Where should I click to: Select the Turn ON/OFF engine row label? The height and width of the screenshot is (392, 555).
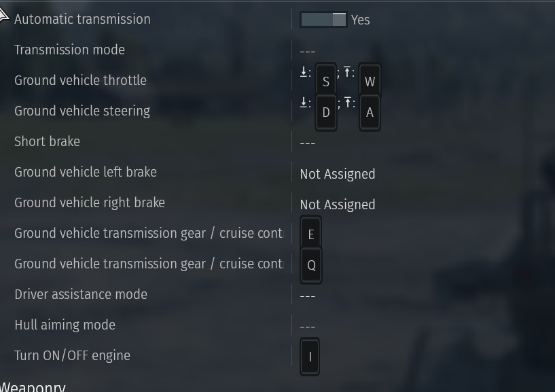click(x=72, y=355)
